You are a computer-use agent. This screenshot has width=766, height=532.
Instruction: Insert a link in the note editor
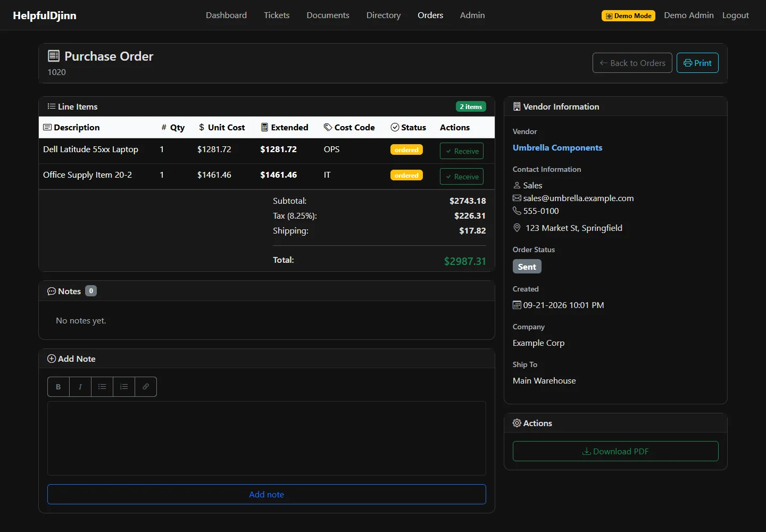146,387
